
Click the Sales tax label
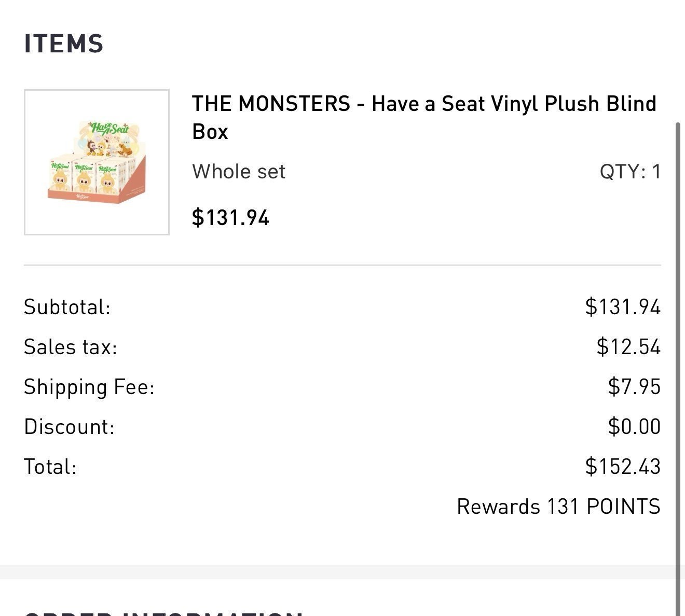[71, 347]
